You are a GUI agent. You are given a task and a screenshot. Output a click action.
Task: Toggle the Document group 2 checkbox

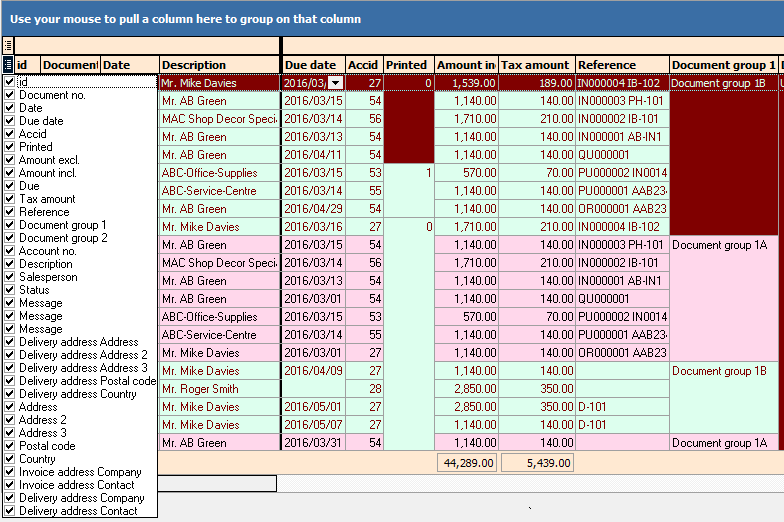point(9,238)
